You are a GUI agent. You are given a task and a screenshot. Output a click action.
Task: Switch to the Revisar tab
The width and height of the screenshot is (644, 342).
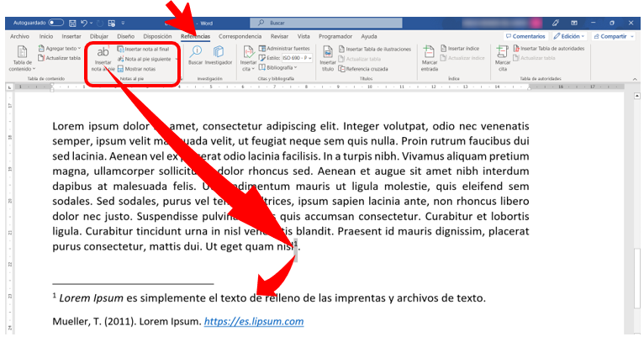coord(279,36)
